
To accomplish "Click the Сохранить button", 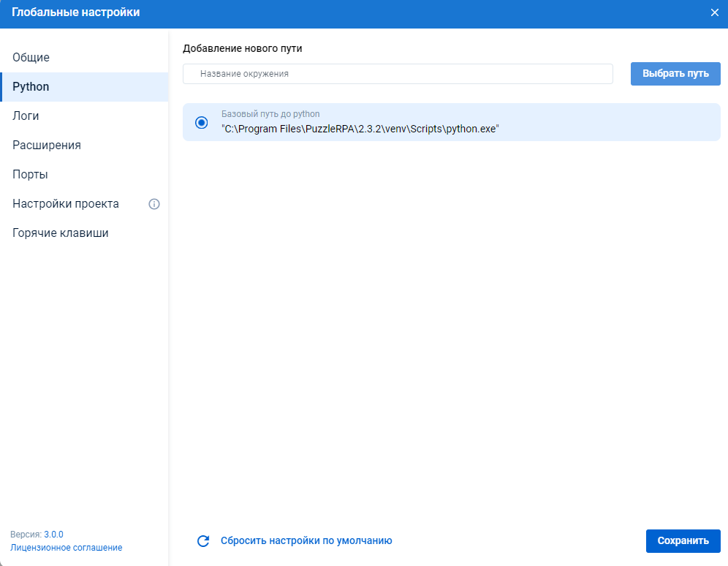I will point(683,541).
